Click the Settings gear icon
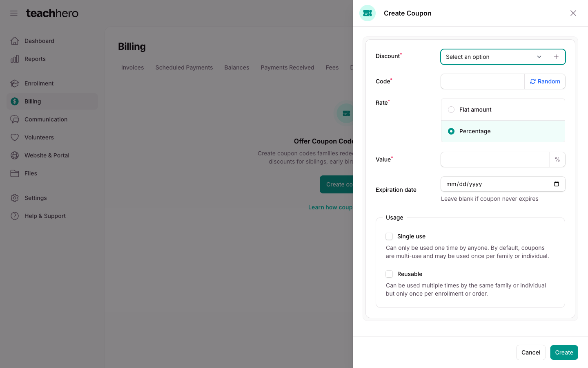This screenshot has width=588, height=368. pyautogui.click(x=15, y=198)
